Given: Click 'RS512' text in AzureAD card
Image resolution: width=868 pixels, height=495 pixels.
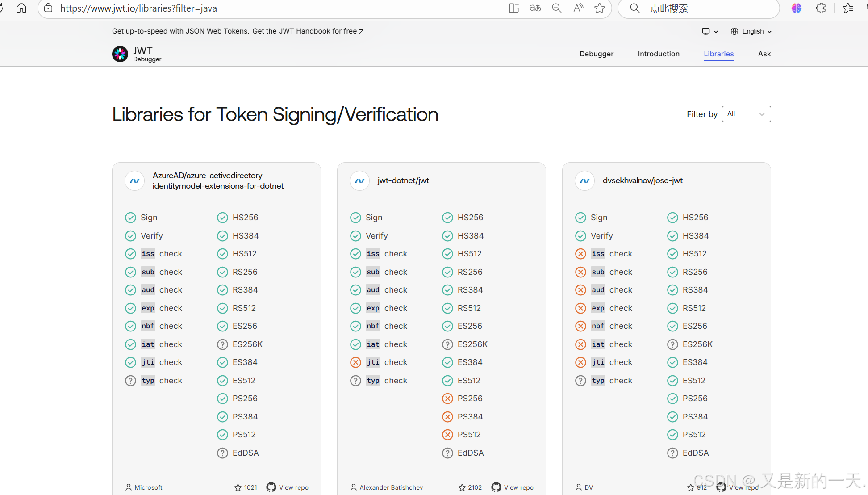Looking at the screenshot, I should 244,308.
